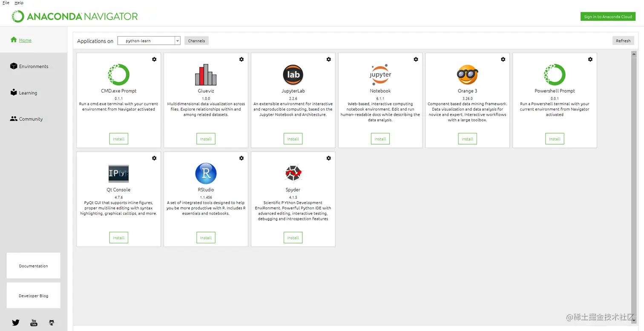Click the scrollbar down arrow

click(634, 320)
